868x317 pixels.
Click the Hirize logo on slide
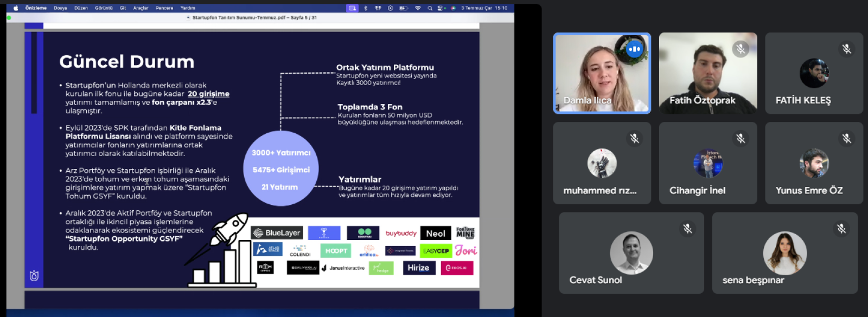tap(418, 268)
